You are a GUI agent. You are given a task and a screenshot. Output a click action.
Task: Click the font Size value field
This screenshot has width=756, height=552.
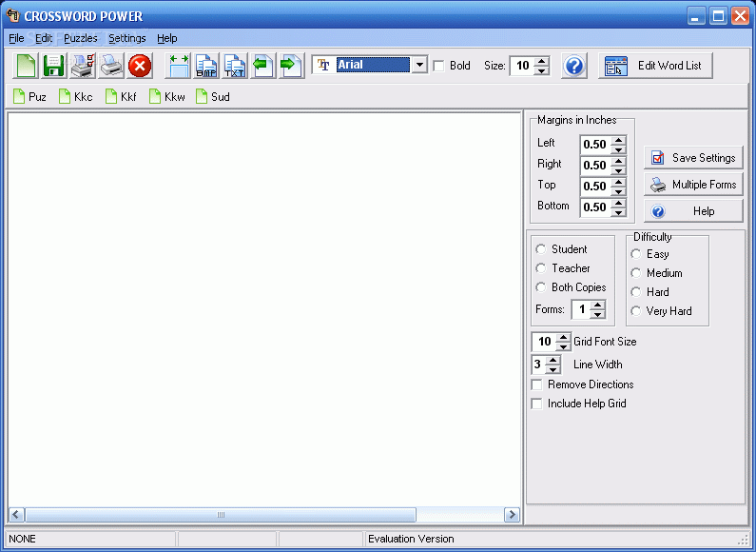[523, 66]
